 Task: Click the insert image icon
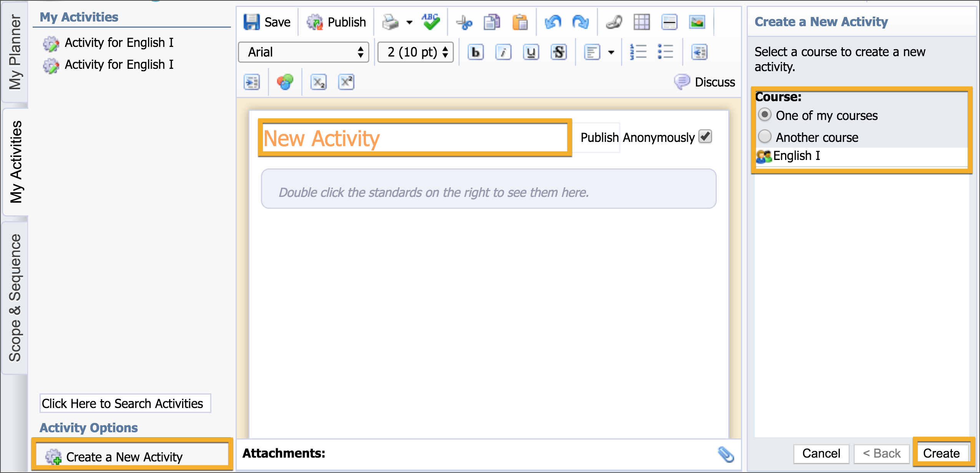697,22
